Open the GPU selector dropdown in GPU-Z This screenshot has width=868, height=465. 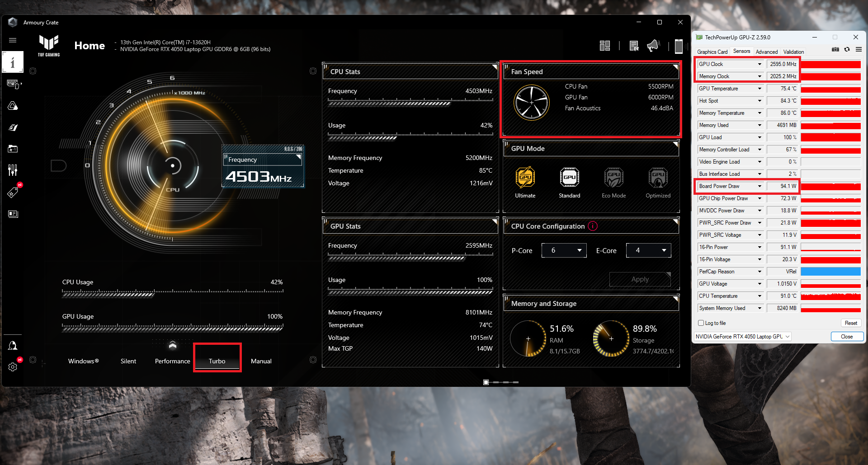click(742, 337)
